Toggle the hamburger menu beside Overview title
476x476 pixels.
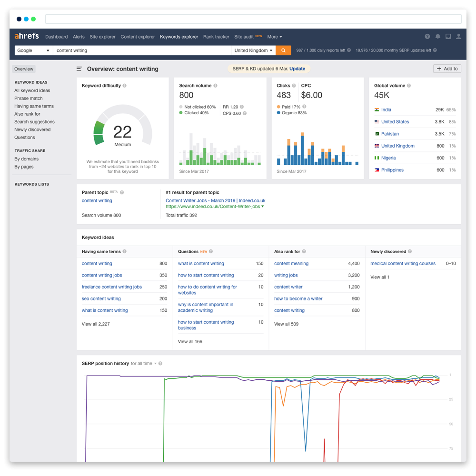pyautogui.click(x=79, y=69)
